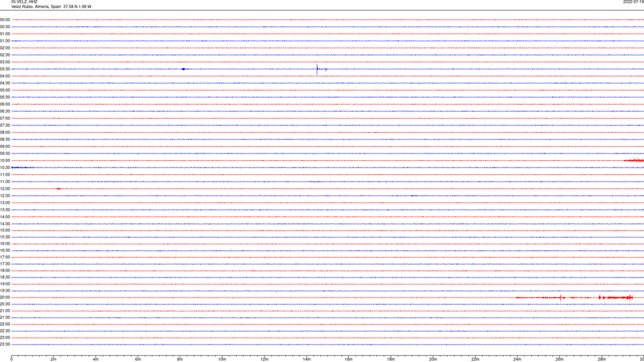Click the 20m tick label on time axis
Viewport: 644px width, 362px height.
click(433, 359)
